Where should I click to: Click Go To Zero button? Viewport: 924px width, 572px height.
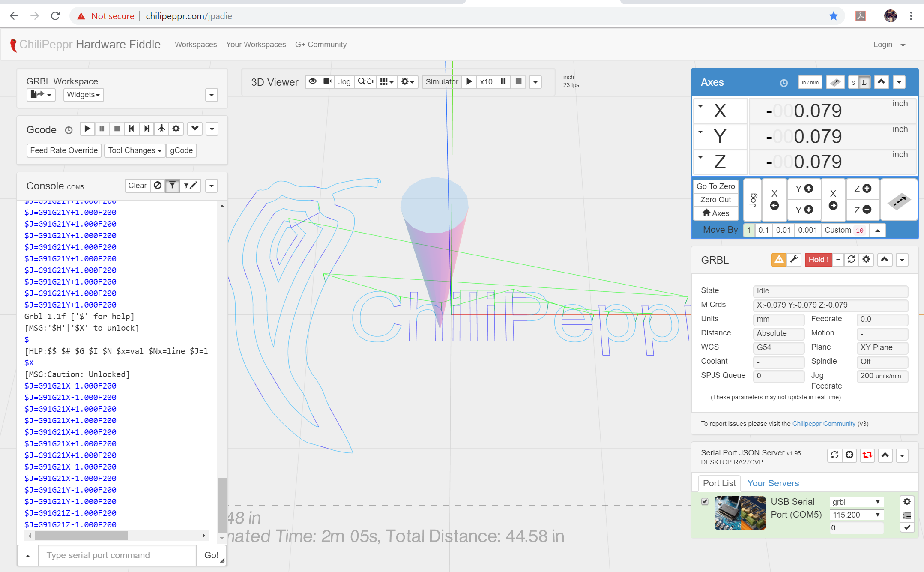[x=715, y=186]
